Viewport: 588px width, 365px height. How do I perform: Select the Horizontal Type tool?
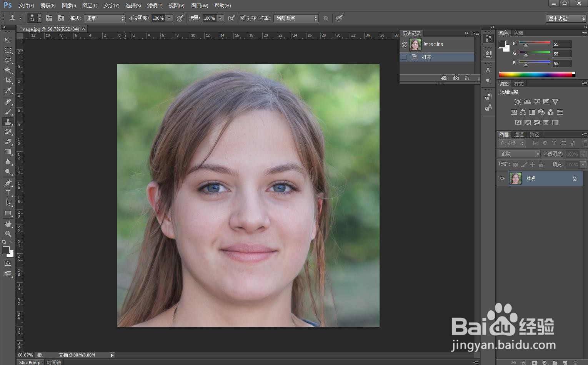click(x=8, y=193)
